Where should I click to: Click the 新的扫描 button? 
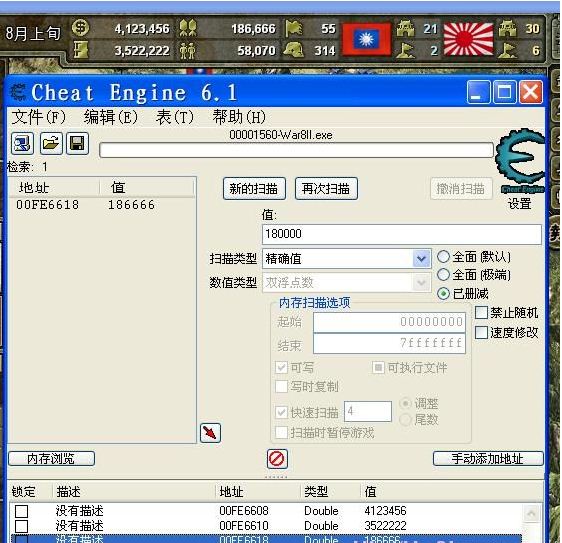pos(254,189)
